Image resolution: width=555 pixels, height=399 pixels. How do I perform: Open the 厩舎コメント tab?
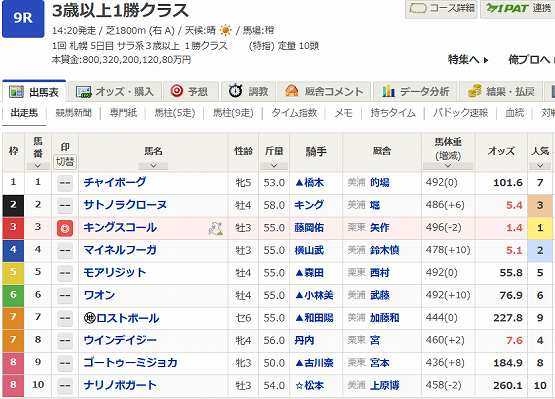pyautogui.click(x=324, y=92)
